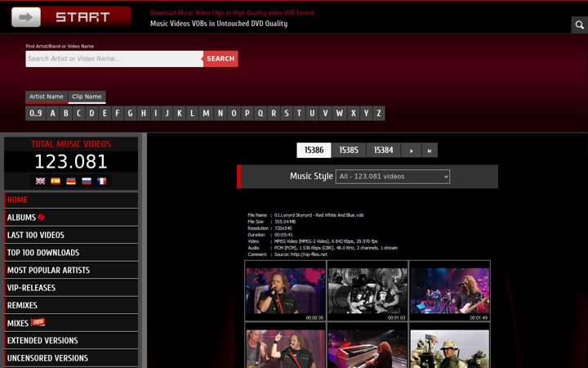Image resolution: width=588 pixels, height=368 pixels.
Task: Filter artists by letter C
Action: pos(78,114)
